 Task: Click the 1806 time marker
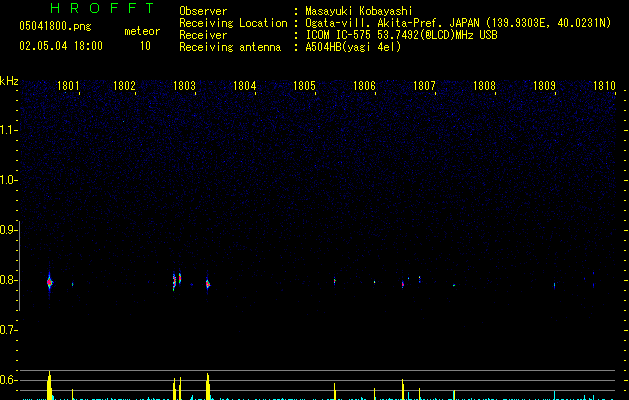pos(364,86)
